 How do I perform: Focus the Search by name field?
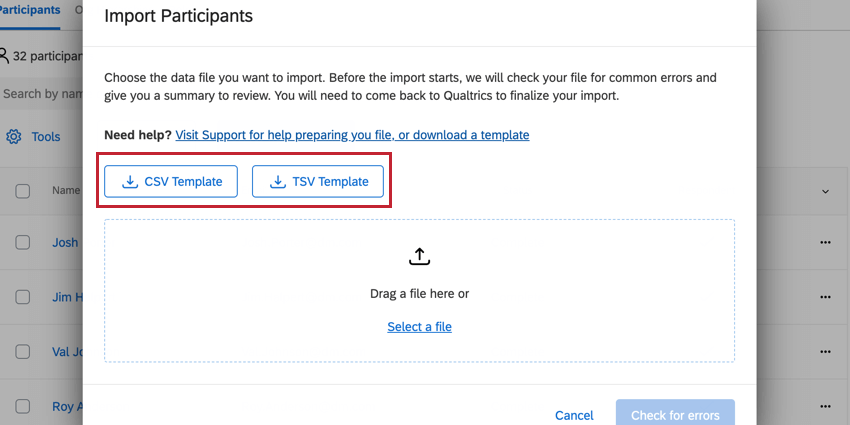click(x=40, y=94)
